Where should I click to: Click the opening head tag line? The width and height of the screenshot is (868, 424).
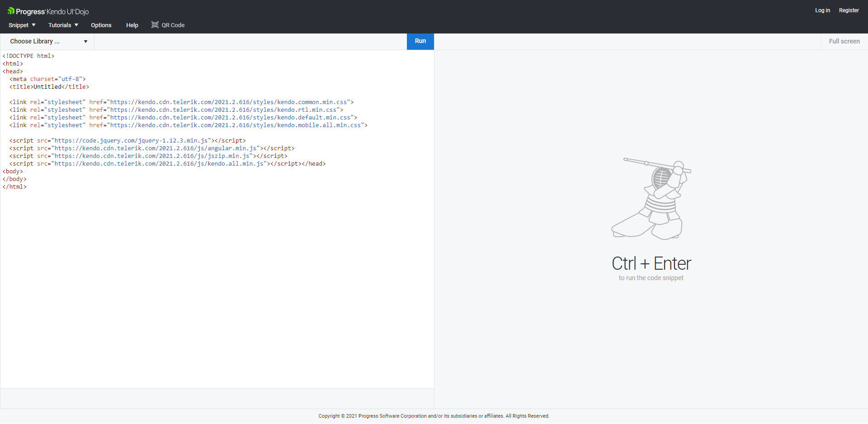pos(13,71)
